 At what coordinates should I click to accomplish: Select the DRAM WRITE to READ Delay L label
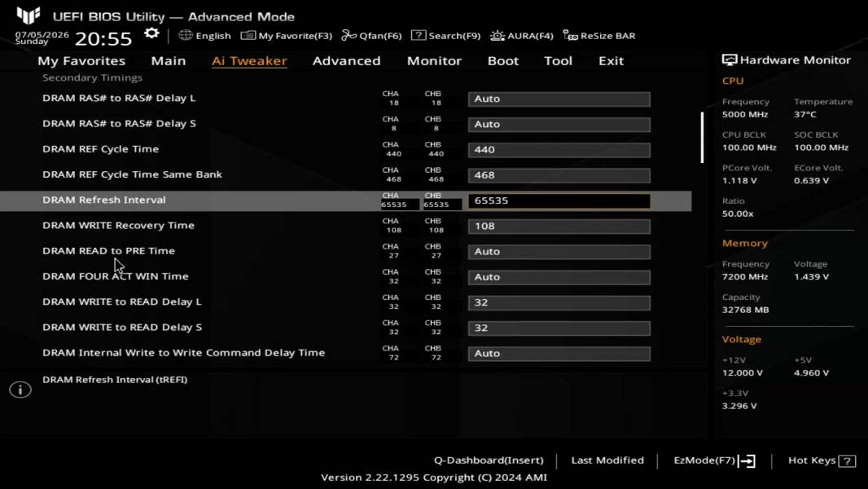[122, 302]
